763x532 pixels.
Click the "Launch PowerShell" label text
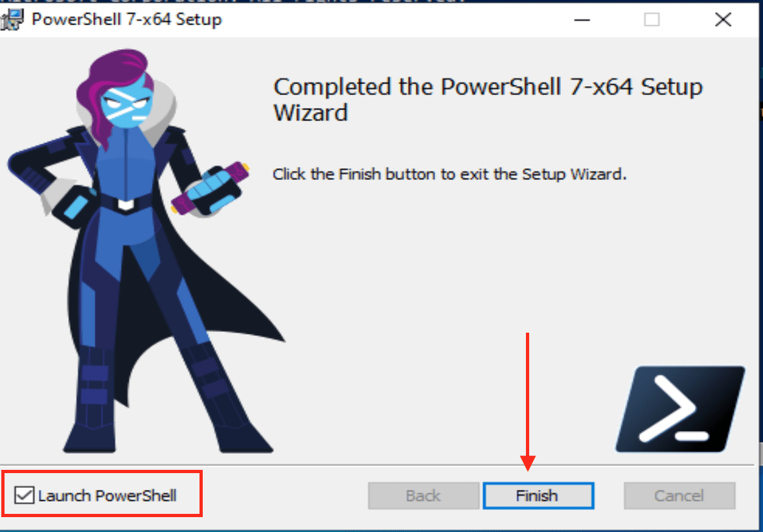tap(107, 496)
